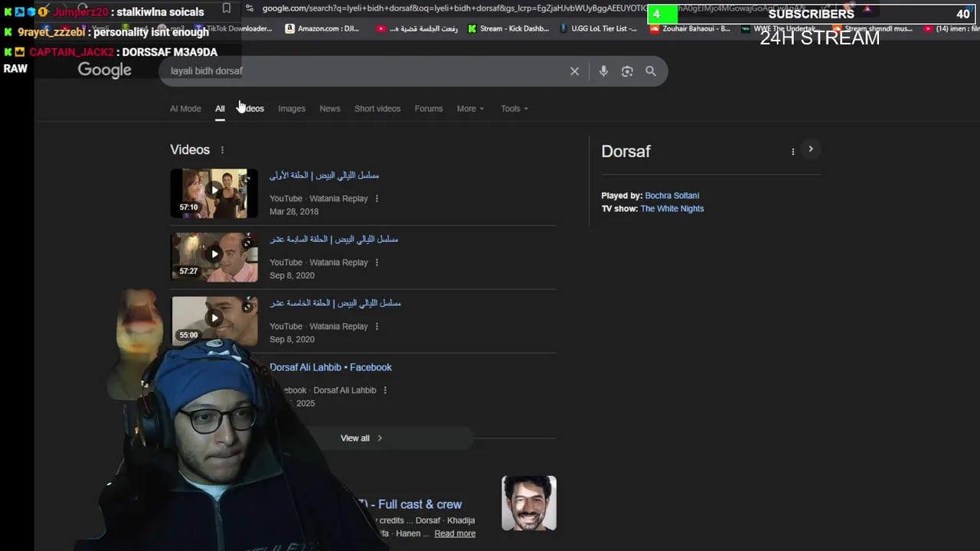
Task: Open options for Dorsaf Ali Lahbib Facebook result
Action: coord(385,390)
